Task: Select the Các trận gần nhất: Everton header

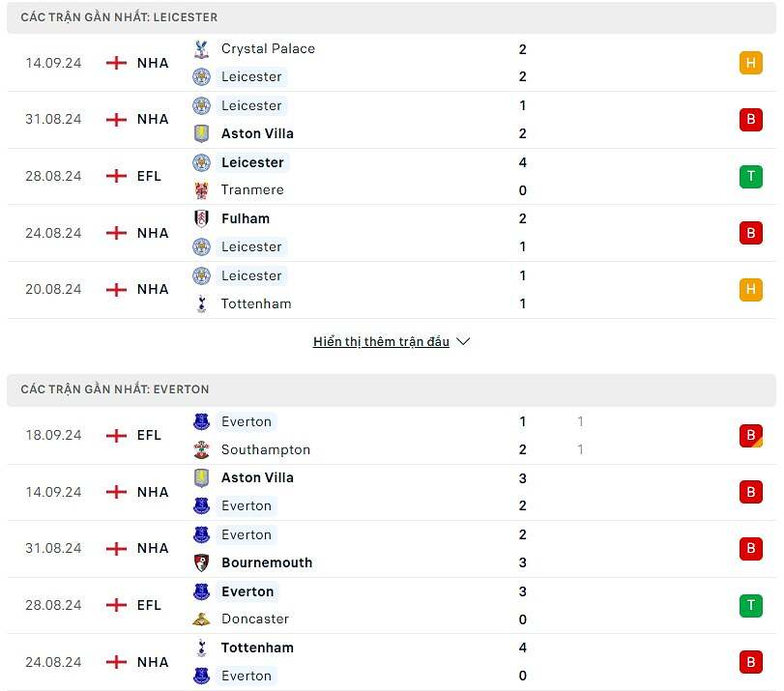Action: coord(115,389)
